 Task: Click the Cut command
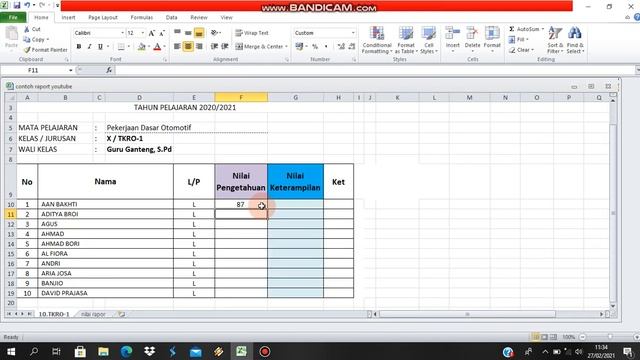pyautogui.click(x=32, y=29)
